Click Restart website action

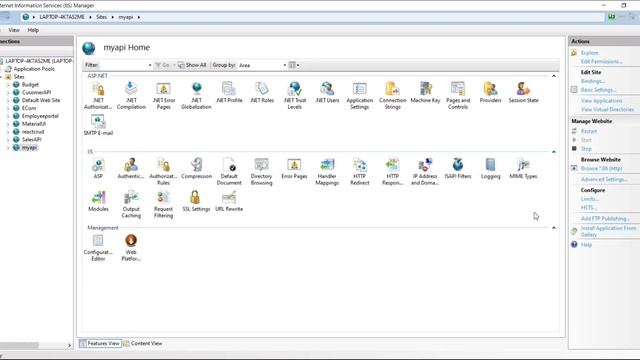[589, 131]
